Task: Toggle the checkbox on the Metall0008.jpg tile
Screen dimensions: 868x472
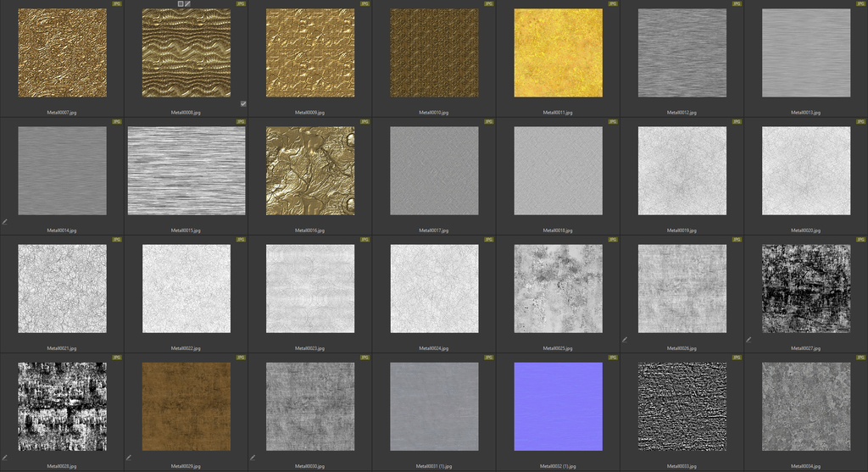Action: click(243, 103)
